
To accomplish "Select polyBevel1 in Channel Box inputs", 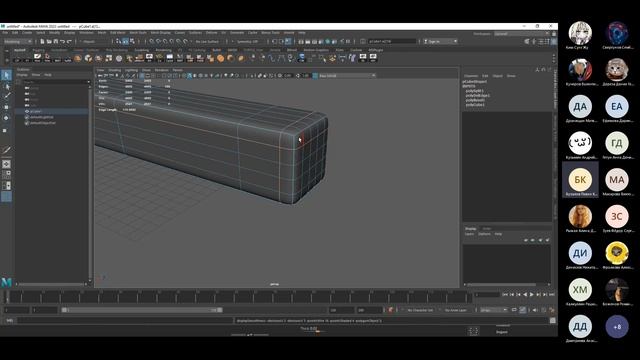I will 475,100.
